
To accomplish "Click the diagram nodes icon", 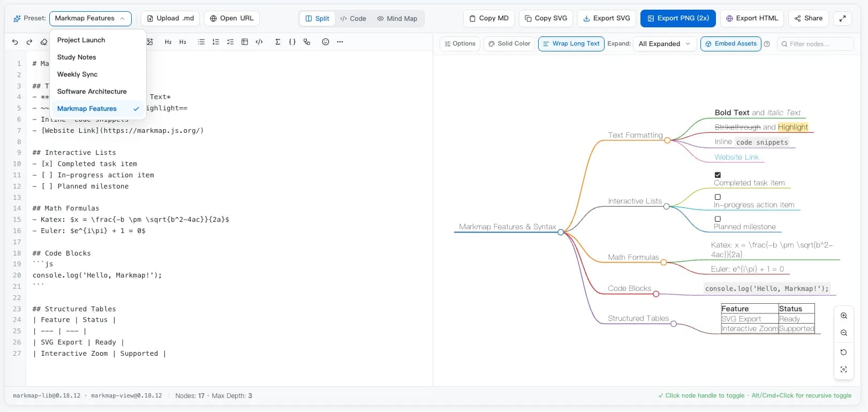I will tap(307, 42).
